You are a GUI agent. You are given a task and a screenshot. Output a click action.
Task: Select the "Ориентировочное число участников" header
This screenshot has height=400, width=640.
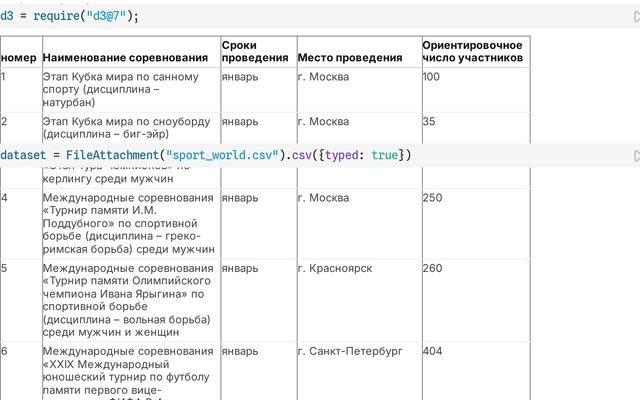(x=472, y=52)
